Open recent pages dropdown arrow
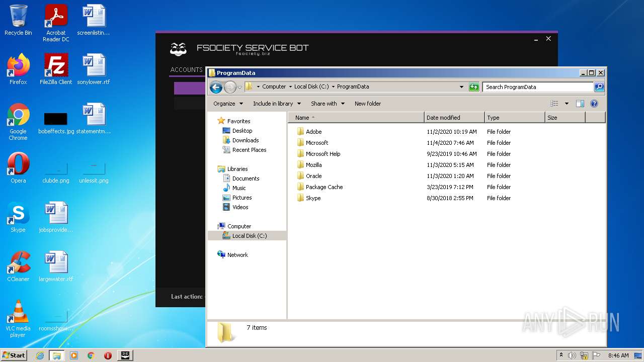 coord(239,87)
